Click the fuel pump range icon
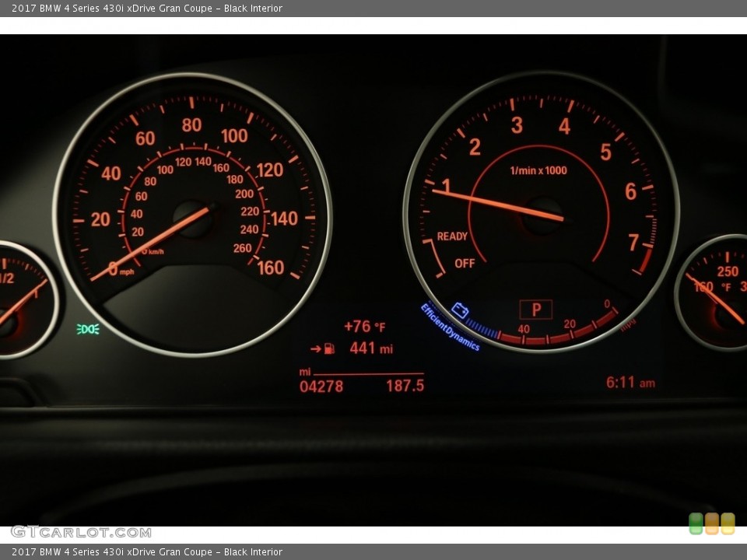The image size is (747, 560). [x=329, y=349]
